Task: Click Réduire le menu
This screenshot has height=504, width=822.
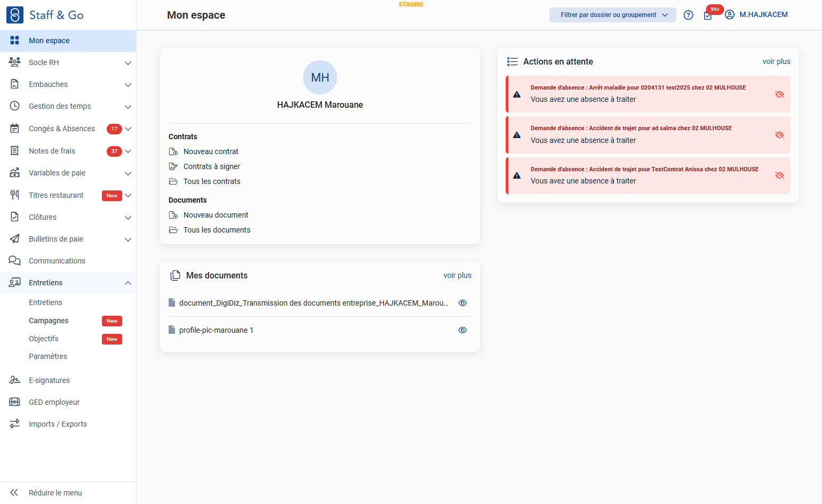Action: (x=55, y=493)
